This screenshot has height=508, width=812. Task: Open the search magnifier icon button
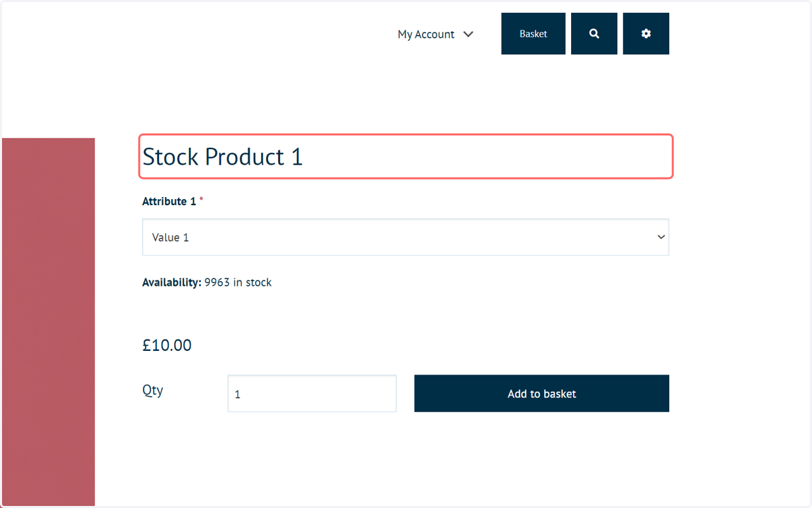pyautogui.click(x=594, y=34)
